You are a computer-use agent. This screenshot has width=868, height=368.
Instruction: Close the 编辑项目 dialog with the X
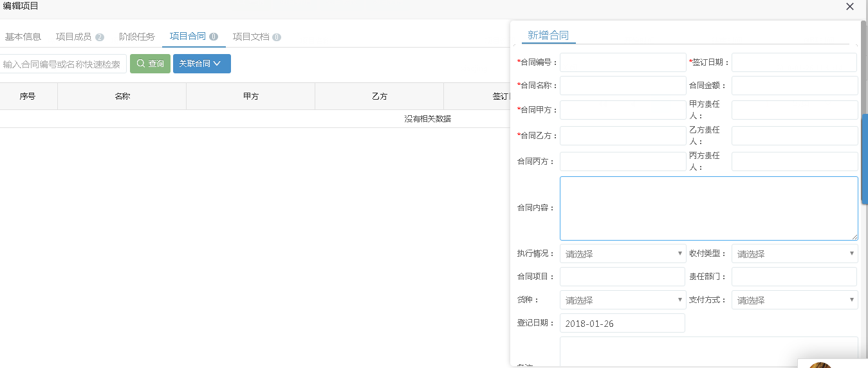[849, 7]
